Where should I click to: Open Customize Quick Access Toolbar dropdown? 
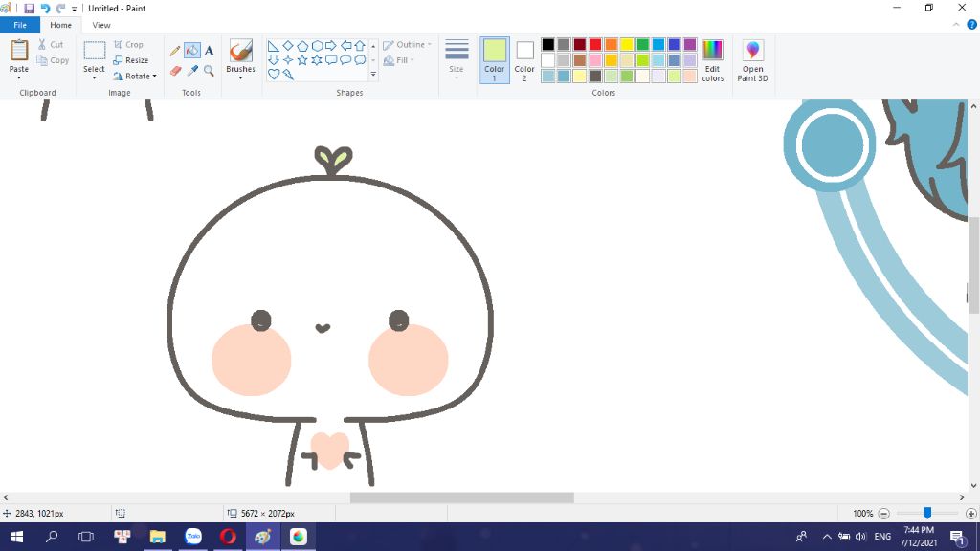pos(74,9)
